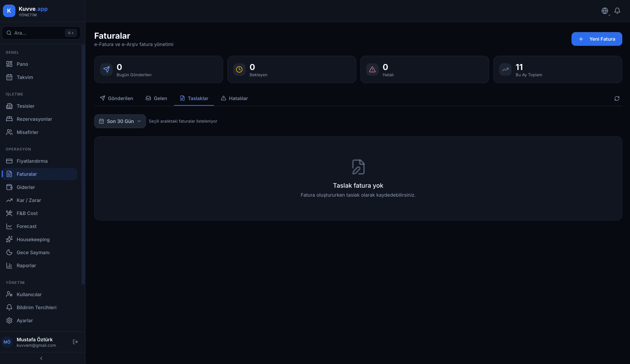This screenshot has width=630, height=364.
Task: Click the Taslak fatura yok heading
Action: point(358,185)
